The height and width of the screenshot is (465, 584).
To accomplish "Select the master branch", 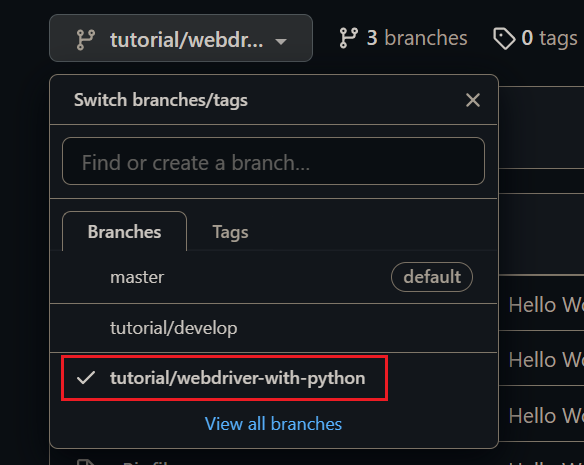I will coord(273,277).
